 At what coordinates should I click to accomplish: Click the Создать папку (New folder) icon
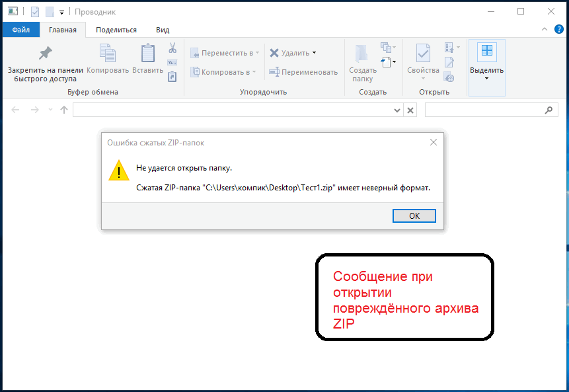362,54
